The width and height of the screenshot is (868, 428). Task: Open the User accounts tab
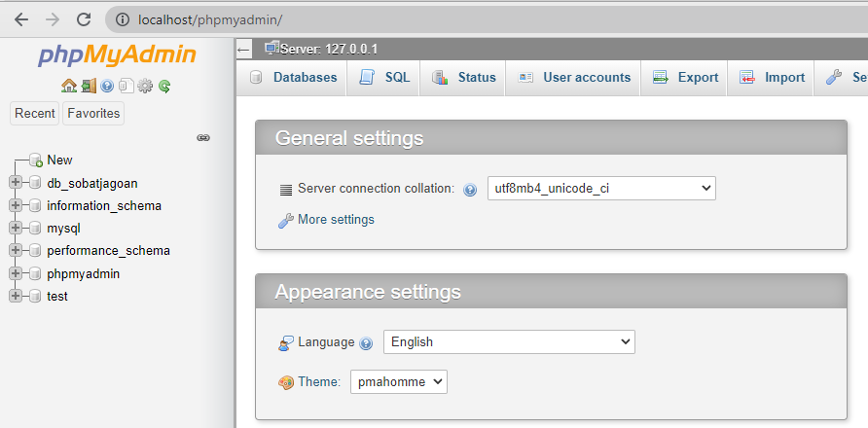(x=573, y=78)
